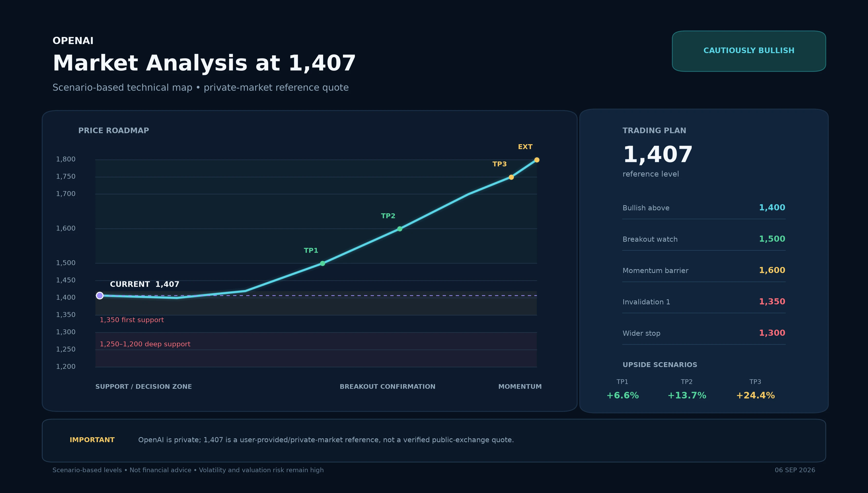Click the 1,350 y-axis label
The width and height of the screenshot is (868, 493).
pos(66,314)
